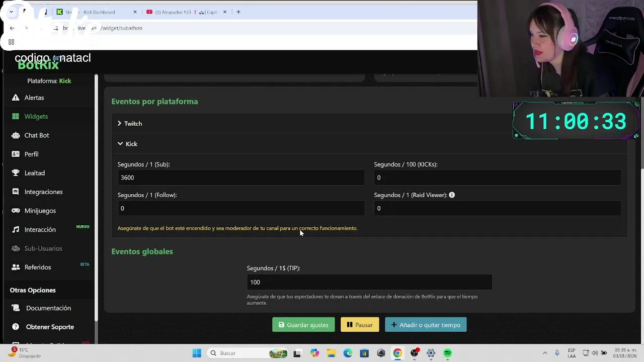
Task: Click Añadir o quitar tiempo button
Action: [426, 325]
